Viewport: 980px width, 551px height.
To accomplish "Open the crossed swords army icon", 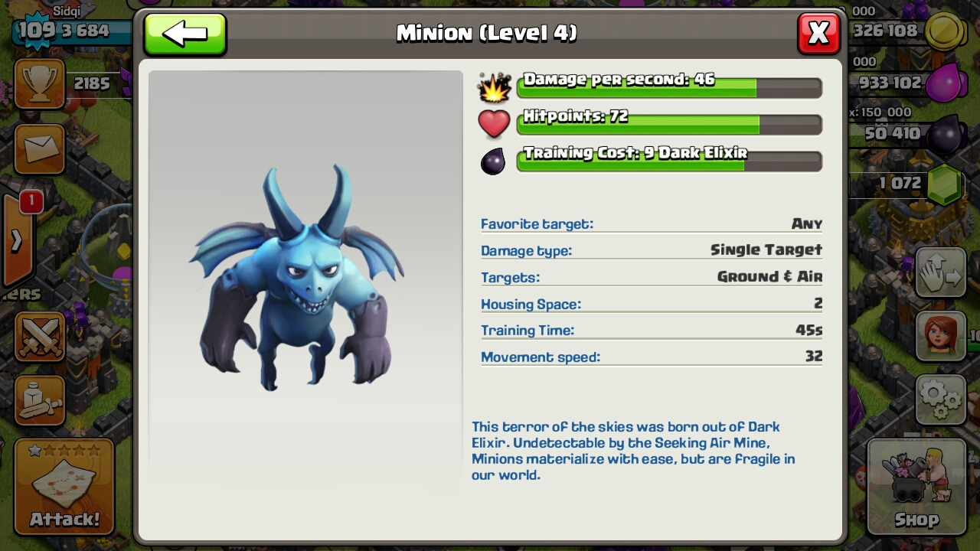I will (x=40, y=336).
